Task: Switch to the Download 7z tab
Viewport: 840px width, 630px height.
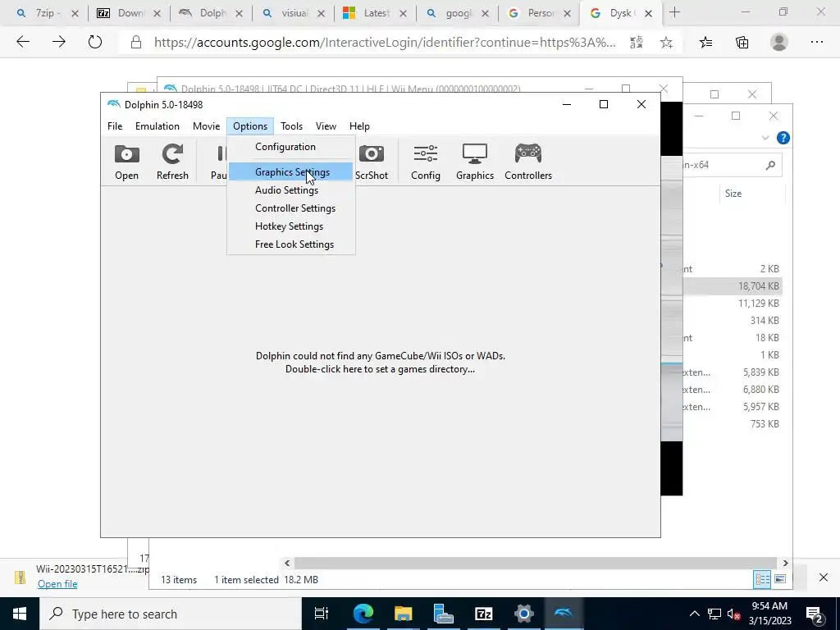Action: 130,13
